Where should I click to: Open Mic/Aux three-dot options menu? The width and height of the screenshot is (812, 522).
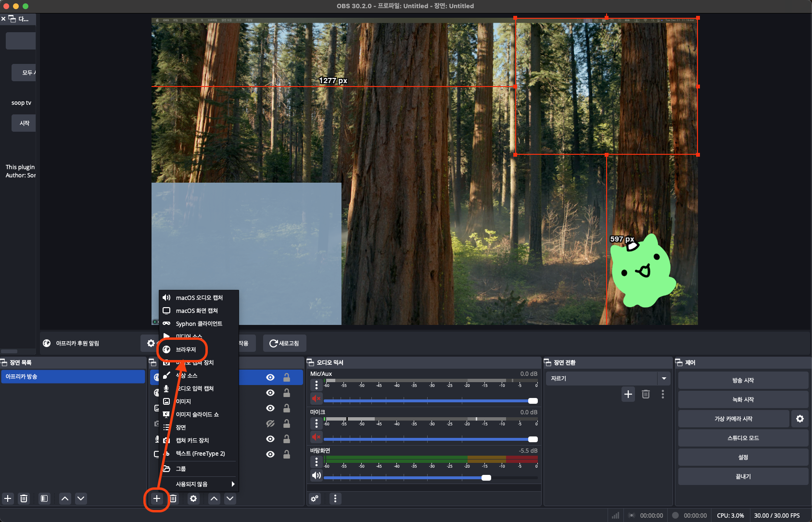click(316, 385)
